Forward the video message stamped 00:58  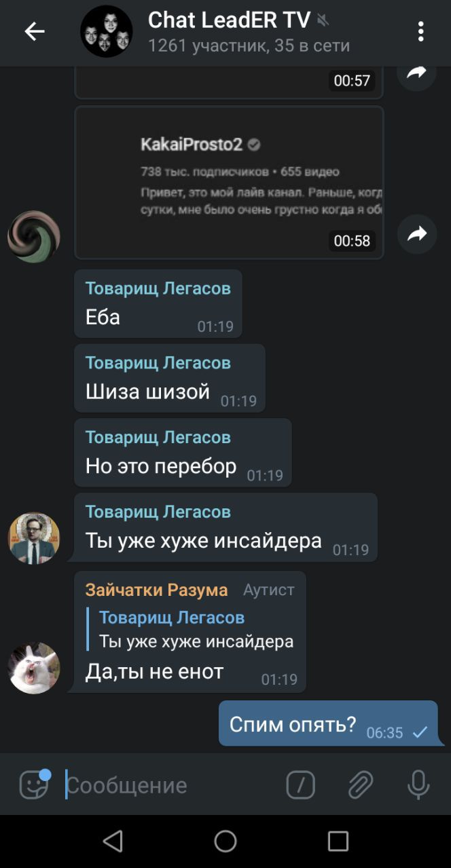pos(416,234)
